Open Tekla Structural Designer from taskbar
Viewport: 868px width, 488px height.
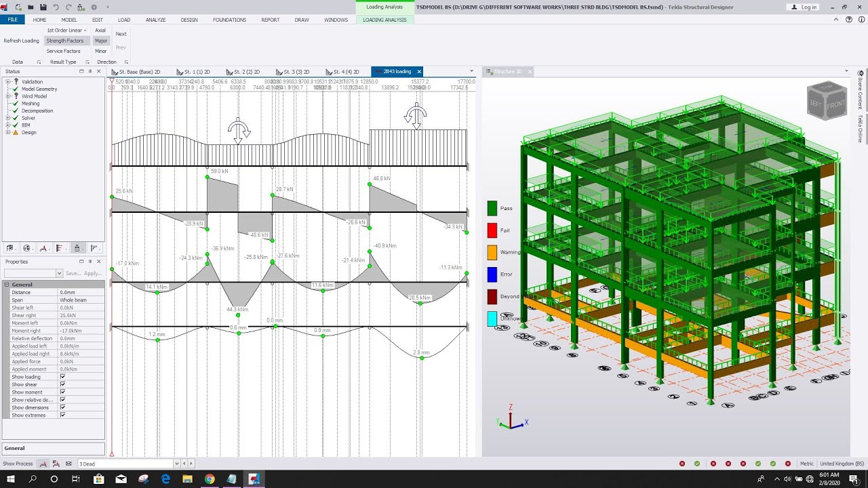254,479
